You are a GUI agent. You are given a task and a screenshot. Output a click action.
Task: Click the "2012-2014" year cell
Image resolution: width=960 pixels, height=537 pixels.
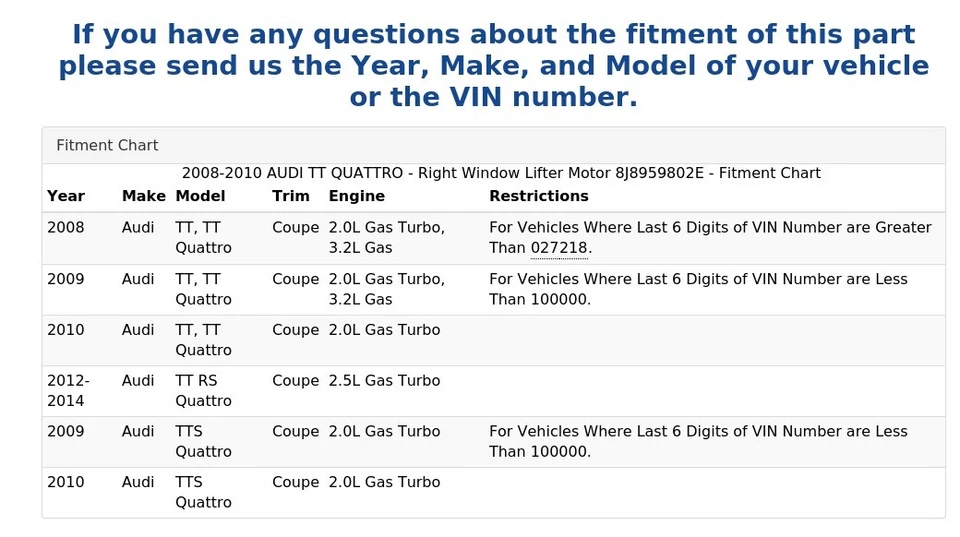[68, 391]
